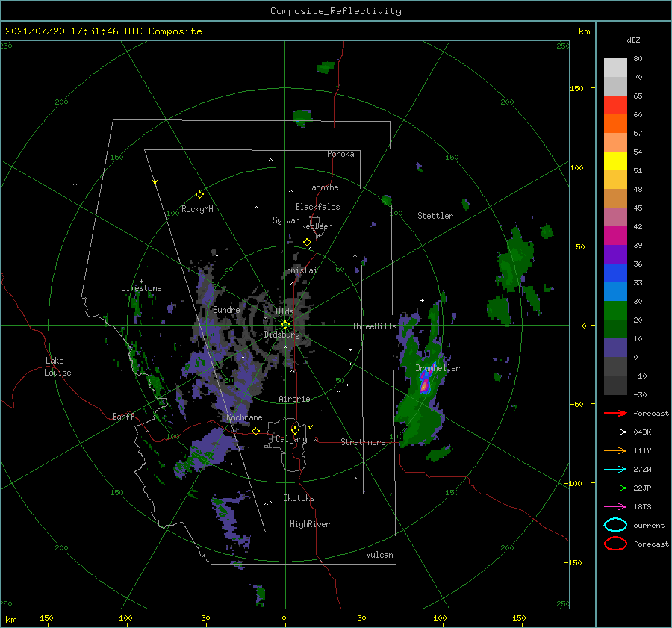Click the dBZ legend heading
Screen dimensions: 672x628
coord(633,40)
